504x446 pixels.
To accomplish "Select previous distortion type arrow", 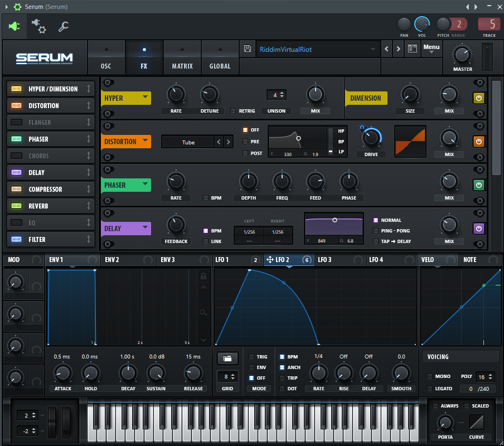I will [219, 142].
